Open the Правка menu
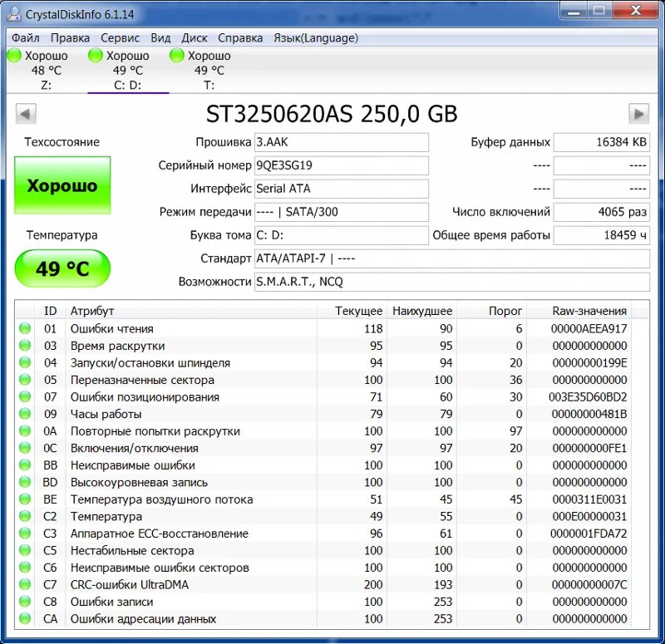The height and width of the screenshot is (644, 665). pos(70,38)
